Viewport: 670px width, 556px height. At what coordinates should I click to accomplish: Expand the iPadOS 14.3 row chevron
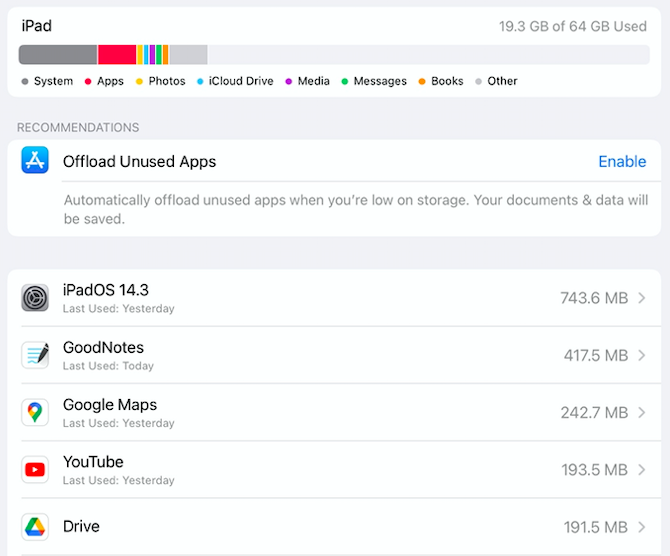tap(641, 298)
